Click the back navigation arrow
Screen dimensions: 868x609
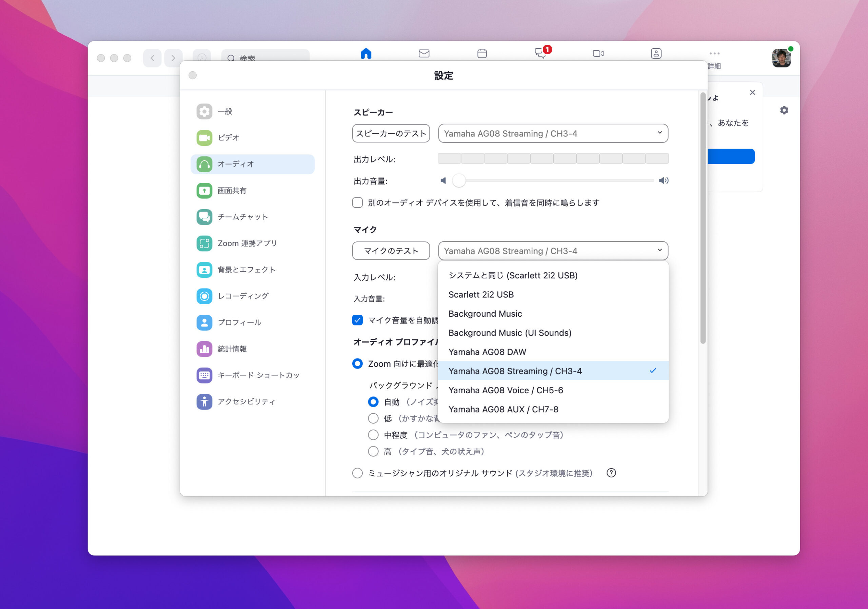coord(152,58)
